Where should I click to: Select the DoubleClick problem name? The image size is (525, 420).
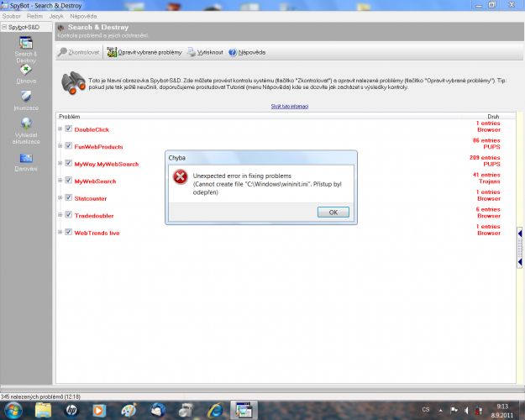(92, 129)
